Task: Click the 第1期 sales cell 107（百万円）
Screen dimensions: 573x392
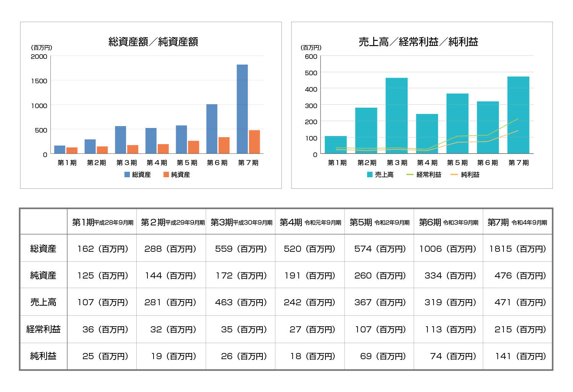Action: [x=103, y=302]
